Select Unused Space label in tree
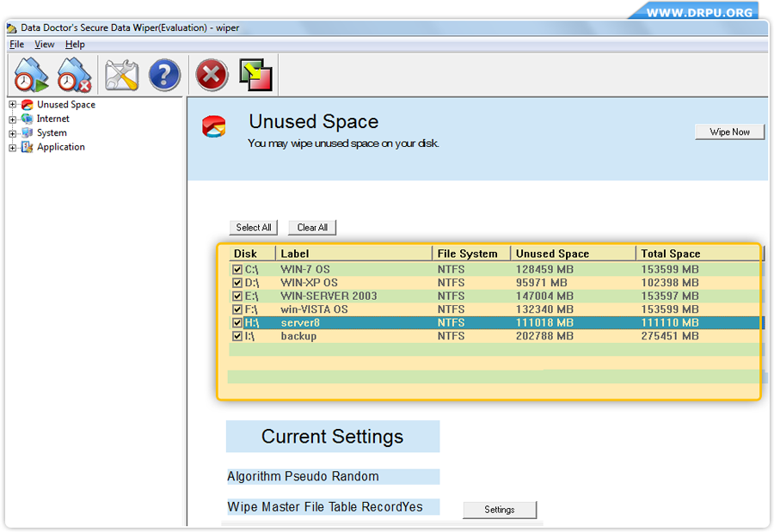The width and height of the screenshot is (774, 532). click(66, 105)
